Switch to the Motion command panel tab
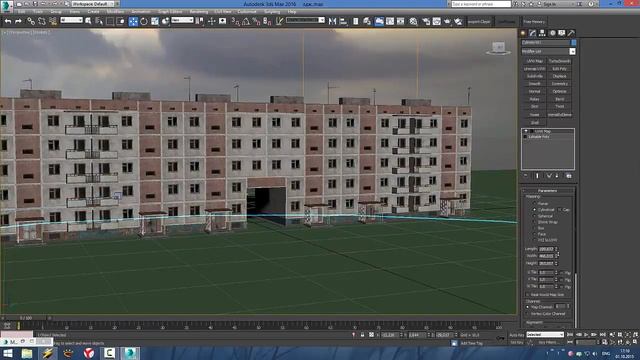 [552, 33]
